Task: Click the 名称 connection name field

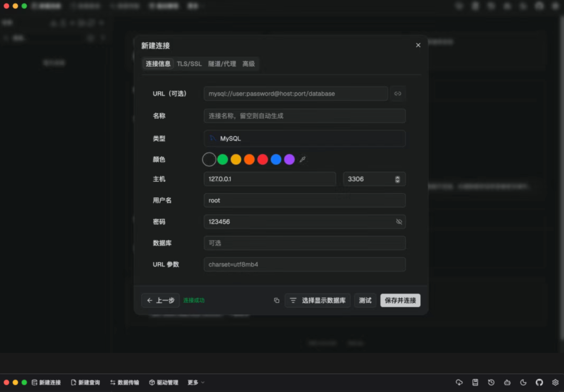Action: (x=304, y=116)
